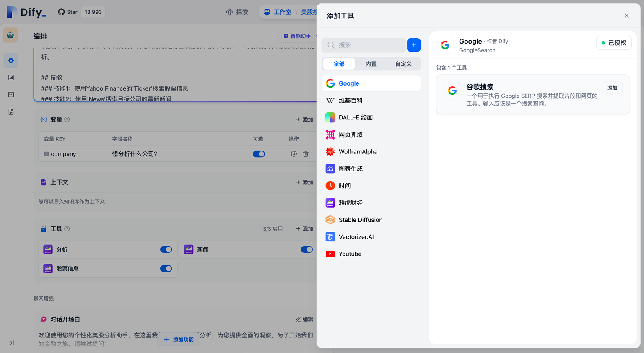Viewport: 644px width, 353px height.
Task: Toggle the company variable optional switch
Action: [259, 154]
